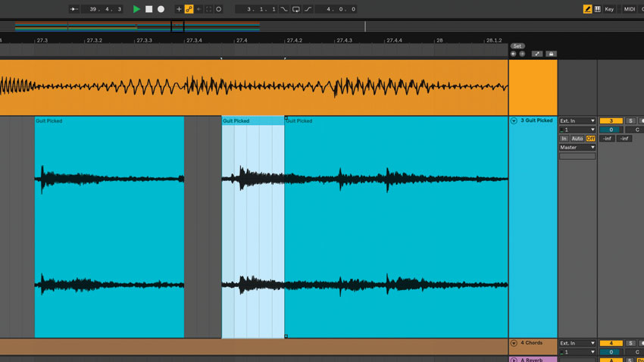Toggle A Reverb track activator A
Image resolution: width=644 pixels, height=362 pixels.
tap(611, 360)
